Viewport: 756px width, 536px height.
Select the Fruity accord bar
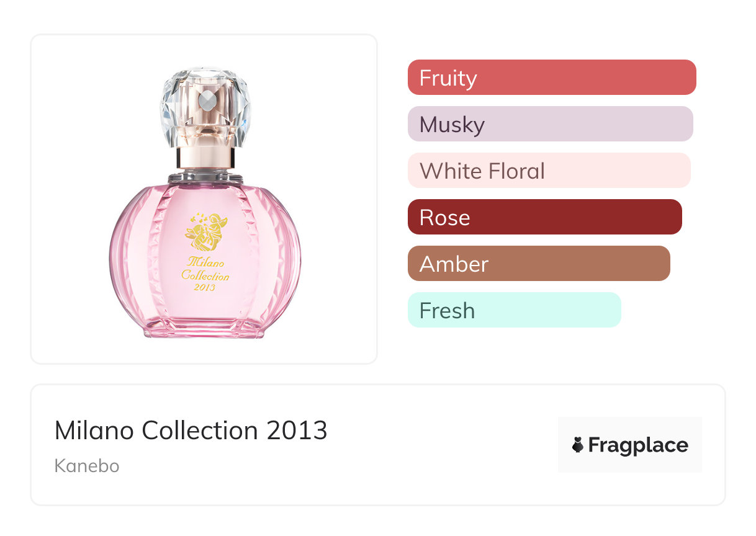[551, 78]
